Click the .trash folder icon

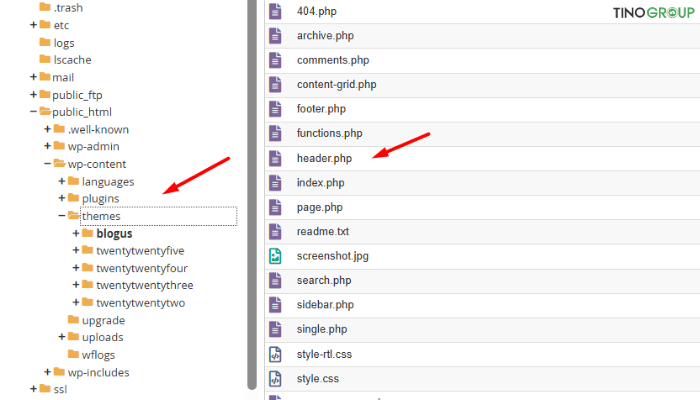(45, 7)
